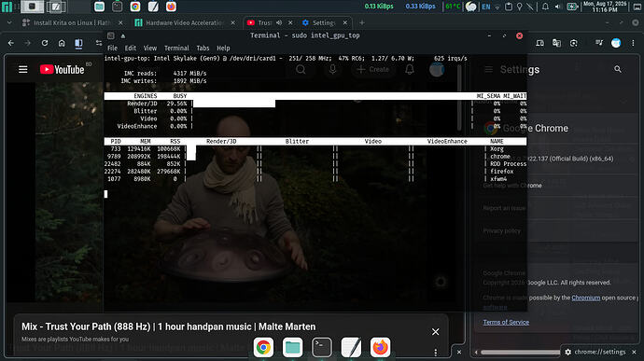
Task: Open the battery power manager indicator
Action: [572, 7]
